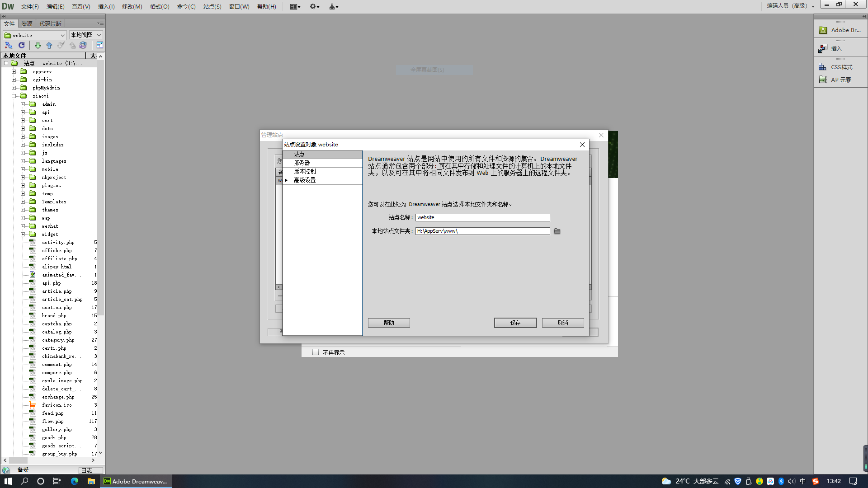
Task: Click the 保存 button
Action: click(515, 323)
